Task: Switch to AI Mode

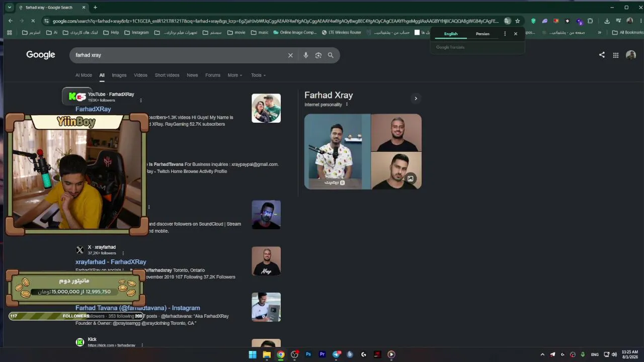Action: [x=84, y=75]
